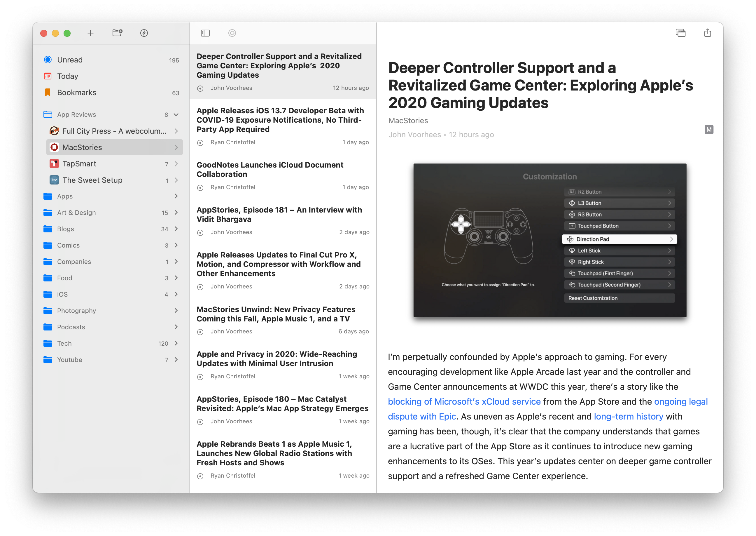
Task: Click the 'John Voorhees • 12 hours ago' byline
Action: pyautogui.click(x=441, y=135)
